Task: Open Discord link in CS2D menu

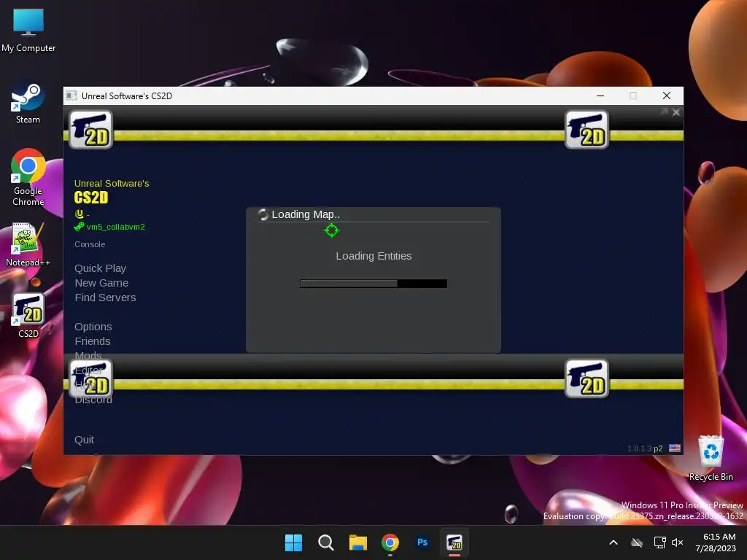Action: coord(93,400)
